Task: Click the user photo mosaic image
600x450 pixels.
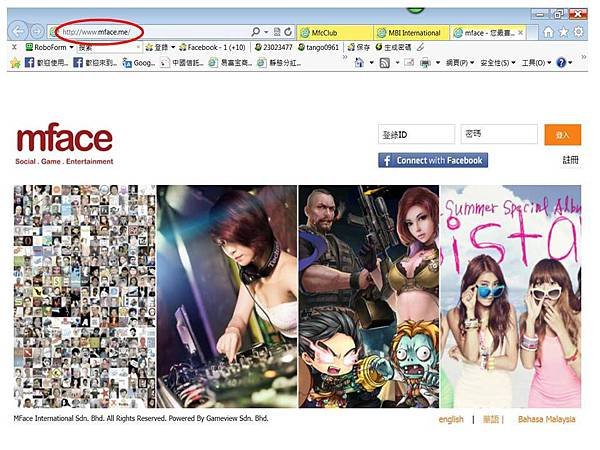Action: pos(85,297)
